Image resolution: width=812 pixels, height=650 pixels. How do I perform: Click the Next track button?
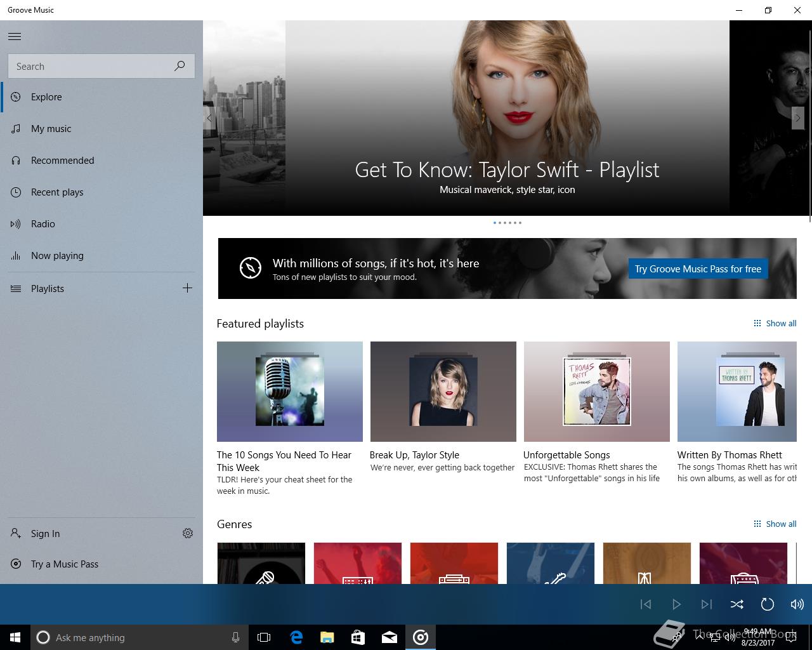coord(707,604)
